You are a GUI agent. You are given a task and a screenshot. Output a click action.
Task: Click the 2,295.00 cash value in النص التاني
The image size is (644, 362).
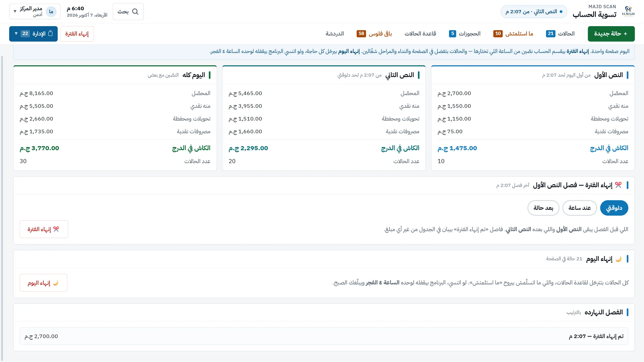pyautogui.click(x=248, y=148)
